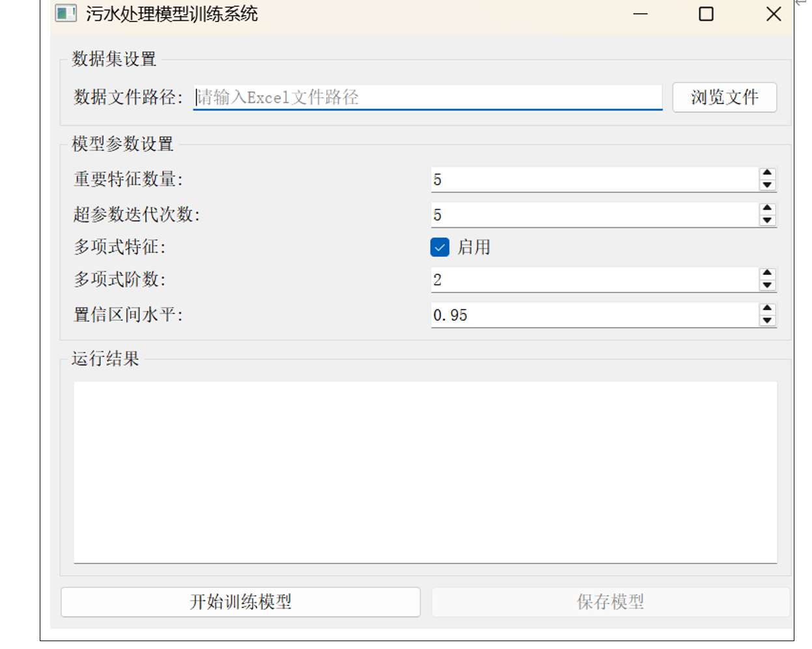
Task: Lower 多项式阶数 with the down stepper
Action: pyautogui.click(x=767, y=285)
